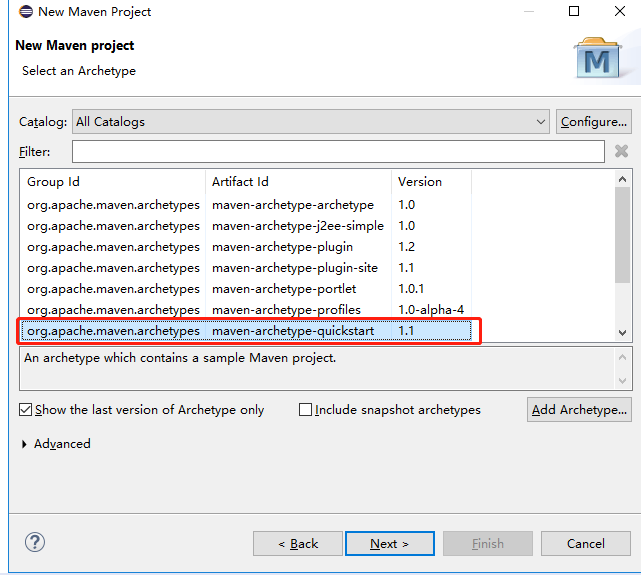Click the 1.0-alpha-4 version cell
The height and width of the screenshot is (575, 641).
[431, 310]
